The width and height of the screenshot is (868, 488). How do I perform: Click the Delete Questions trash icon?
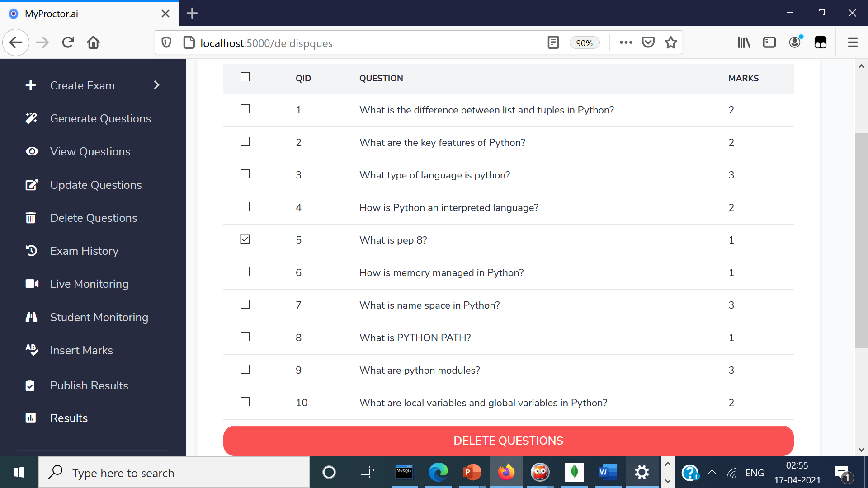[31, 218]
